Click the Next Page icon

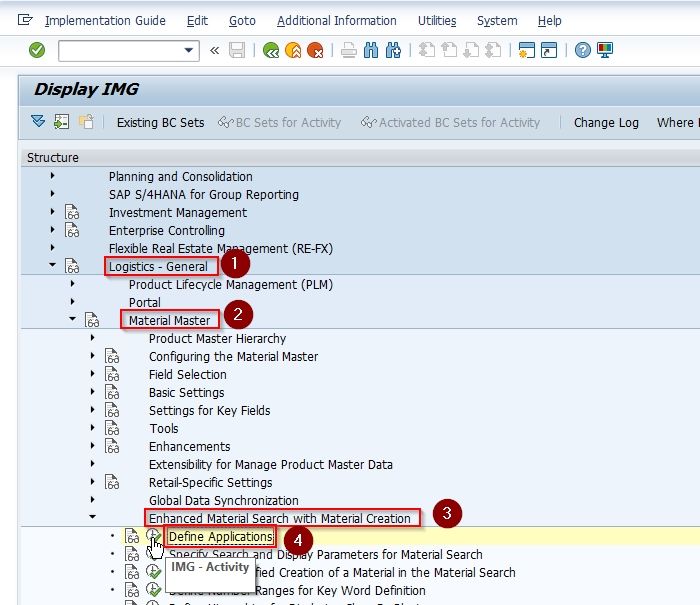pos(471,50)
